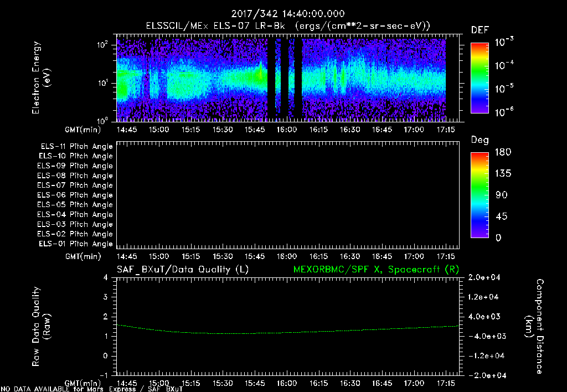Click the 10^-4 value on the DEF scale
The width and height of the screenshot is (567, 392).
click(x=504, y=65)
